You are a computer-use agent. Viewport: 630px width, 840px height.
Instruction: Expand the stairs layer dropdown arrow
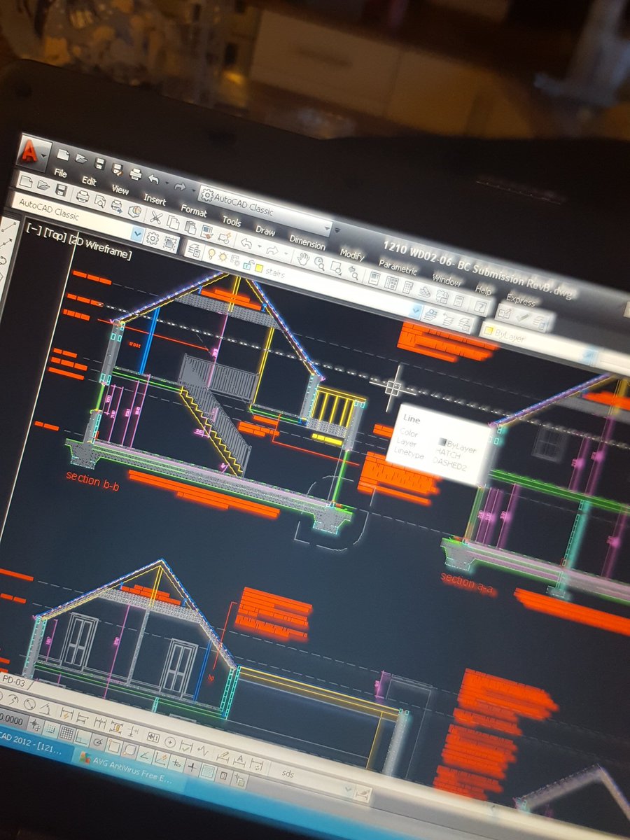tap(416, 311)
